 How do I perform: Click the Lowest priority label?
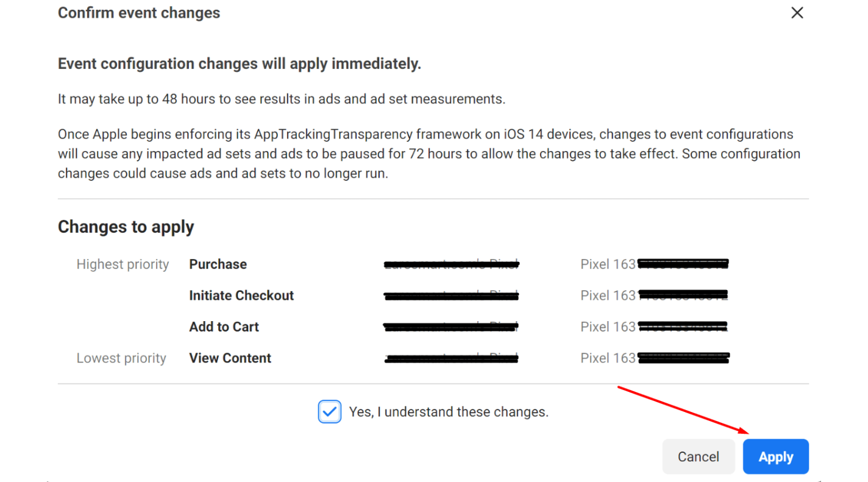click(121, 358)
